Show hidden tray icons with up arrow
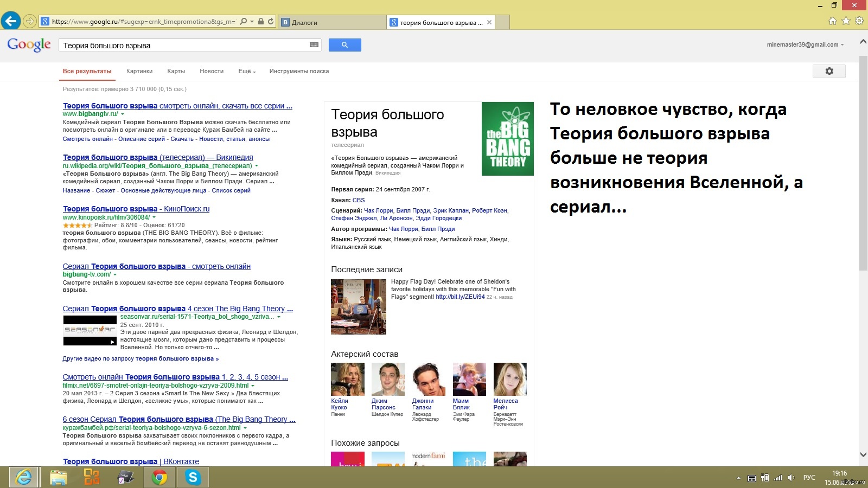Image resolution: width=868 pixels, height=488 pixels. click(738, 478)
